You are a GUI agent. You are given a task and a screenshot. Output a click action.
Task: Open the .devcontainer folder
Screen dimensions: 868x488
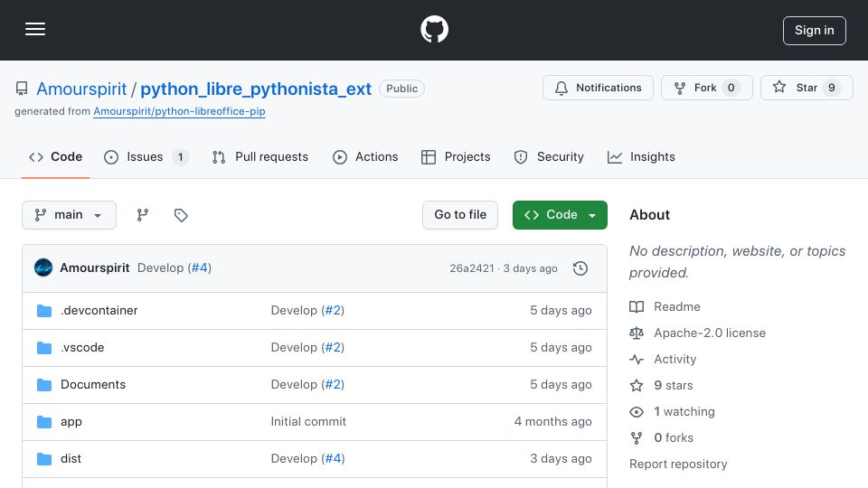[x=99, y=310]
